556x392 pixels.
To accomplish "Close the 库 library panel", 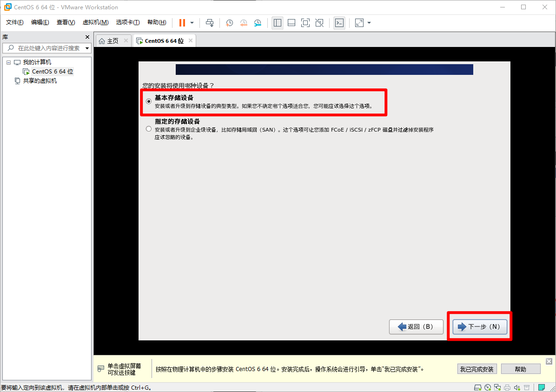I will coord(87,37).
